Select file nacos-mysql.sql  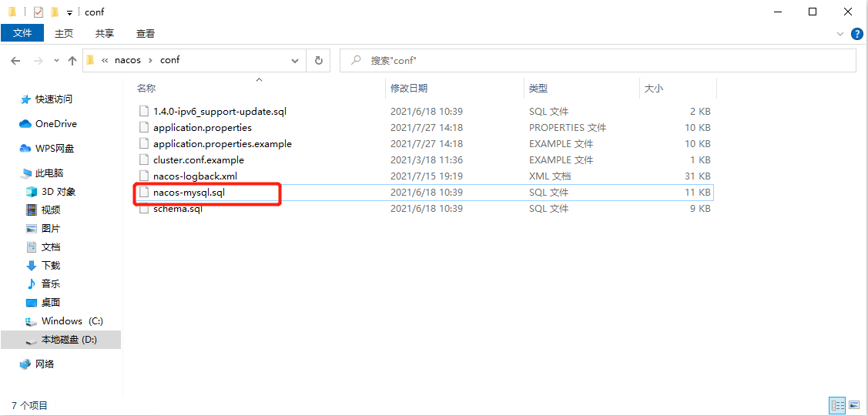(189, 193)
